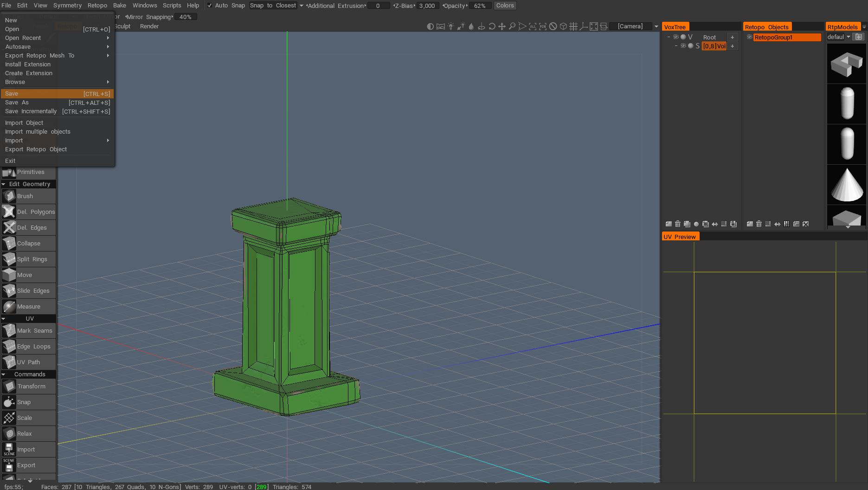Toggle the perspective cube icon in viewport toolbar
This screenshot has height=490, width=868.
pos(563,26)
